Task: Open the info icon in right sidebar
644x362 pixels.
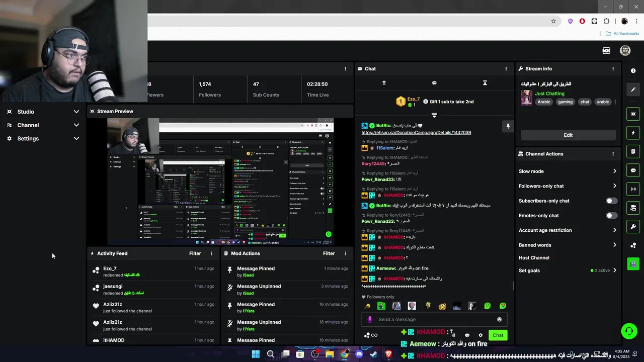Action: pos(633,71)
